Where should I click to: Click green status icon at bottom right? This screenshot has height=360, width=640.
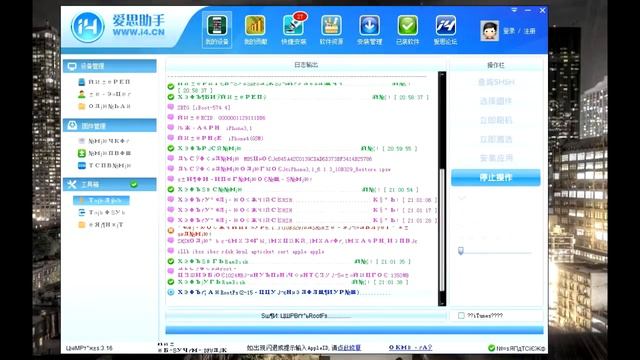click(x=491, y=348)
